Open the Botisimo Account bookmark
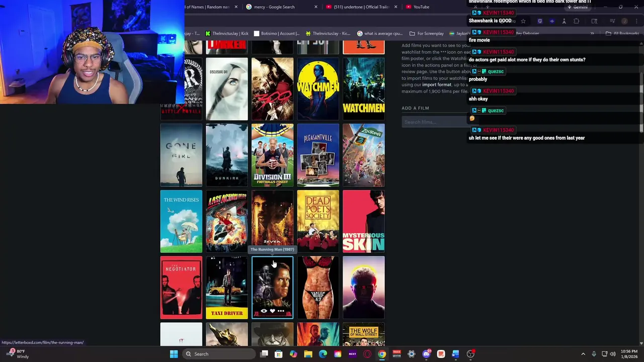This screenshot has width=644, height=362. pyautogui.click(x=276, y=34)
